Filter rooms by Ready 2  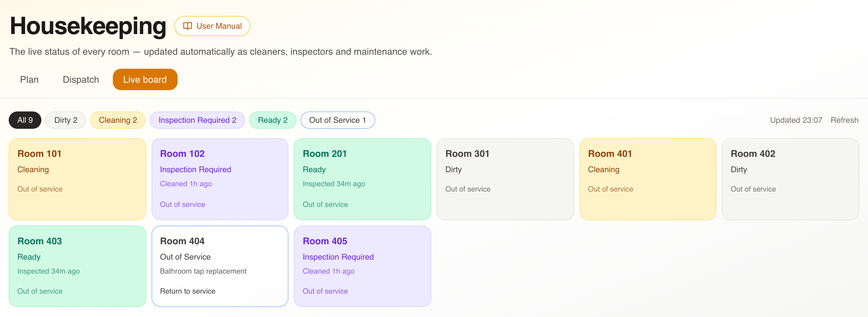pyautogui.click(x=273, y=120)
